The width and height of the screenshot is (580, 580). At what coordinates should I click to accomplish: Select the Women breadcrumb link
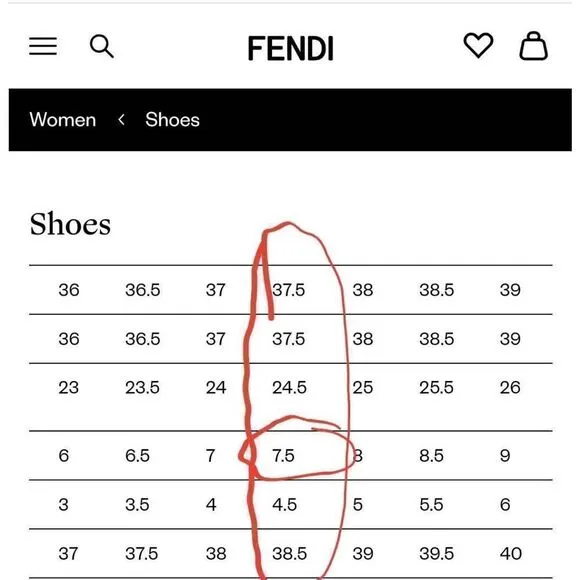pyautogui.click(x=63, y=120)
